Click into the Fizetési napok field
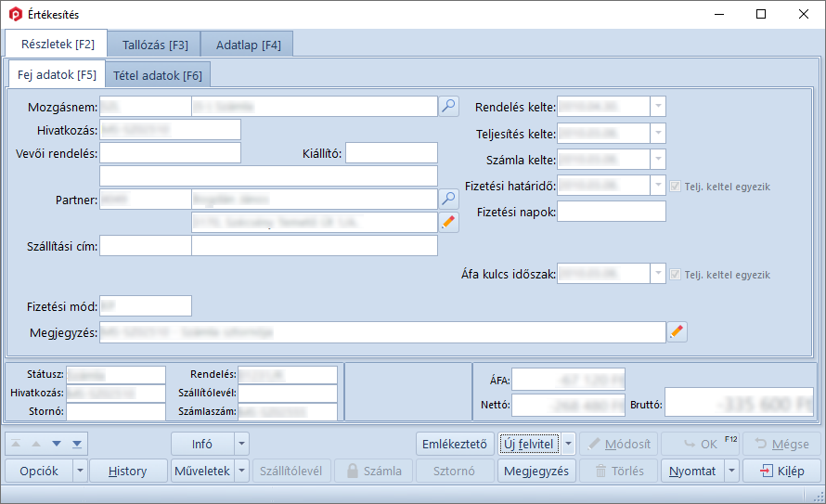826x504 pixels. point(611,212)
